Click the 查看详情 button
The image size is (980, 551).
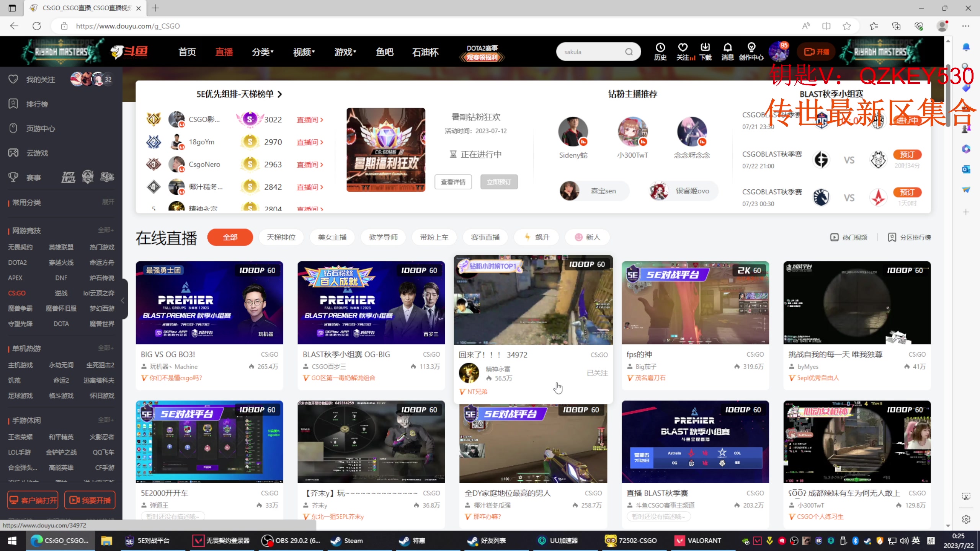coord(453,182)
